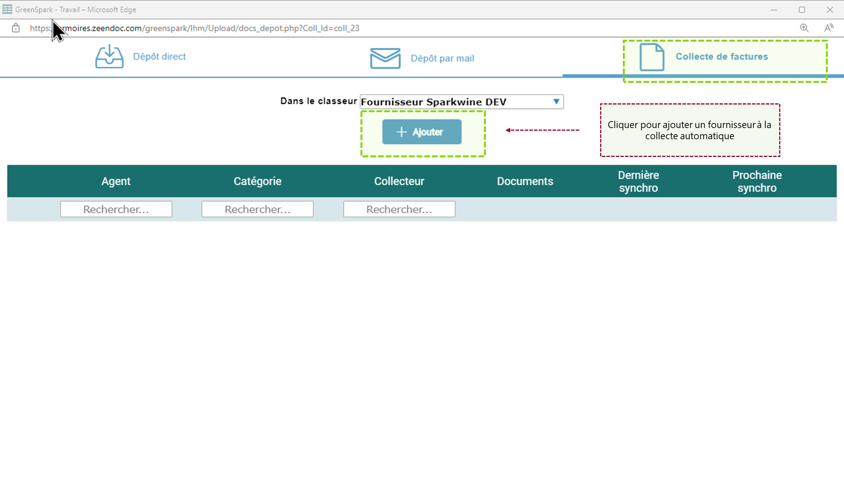Click the read aloud icon in address bar
This screenshot has height=504, width=844.
tap(829, 28)
